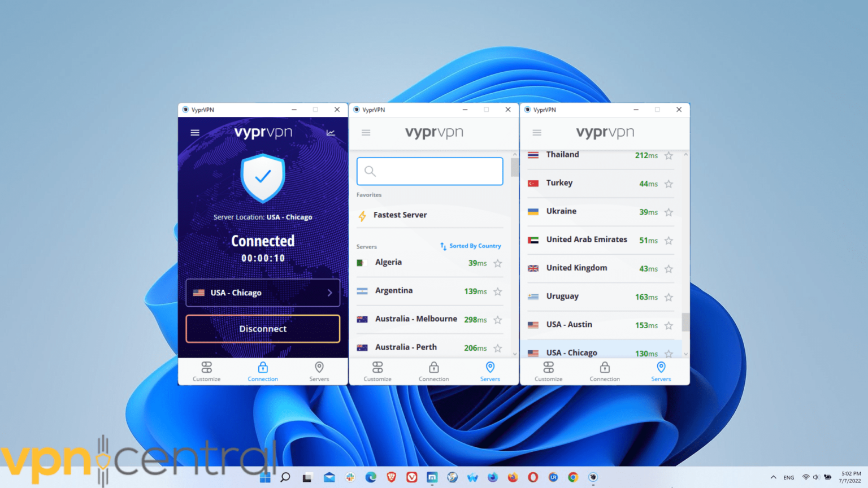This screenshot has width=868, height=488.
Task: Favorite the Algeria server
Action: 497,263
